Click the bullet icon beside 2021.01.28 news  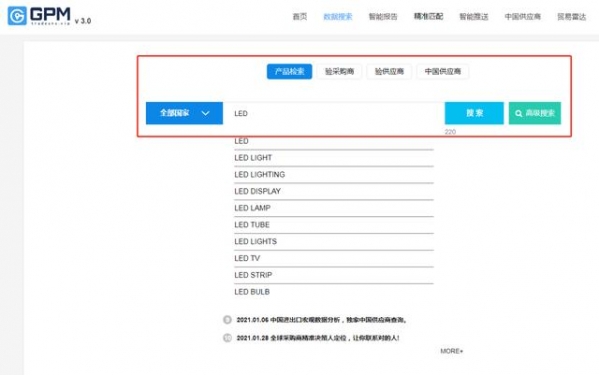(227, 338)
